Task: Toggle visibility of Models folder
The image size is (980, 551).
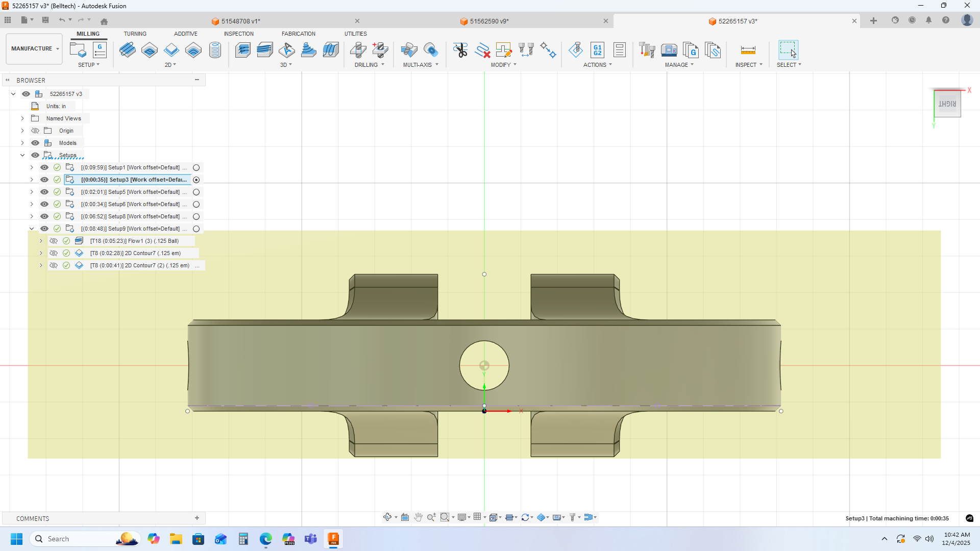Action: 35,143
